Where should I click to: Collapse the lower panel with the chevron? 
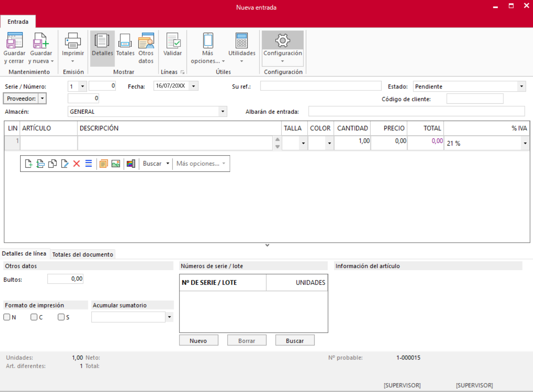point(267,246)
